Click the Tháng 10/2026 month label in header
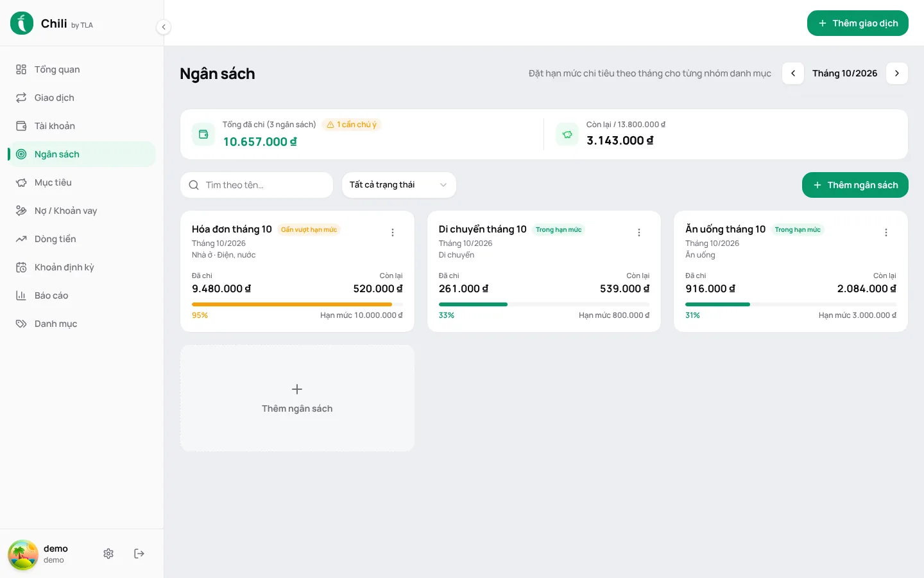Image resolution: width=924 pixels, height=578 pixels. point(845,73)
